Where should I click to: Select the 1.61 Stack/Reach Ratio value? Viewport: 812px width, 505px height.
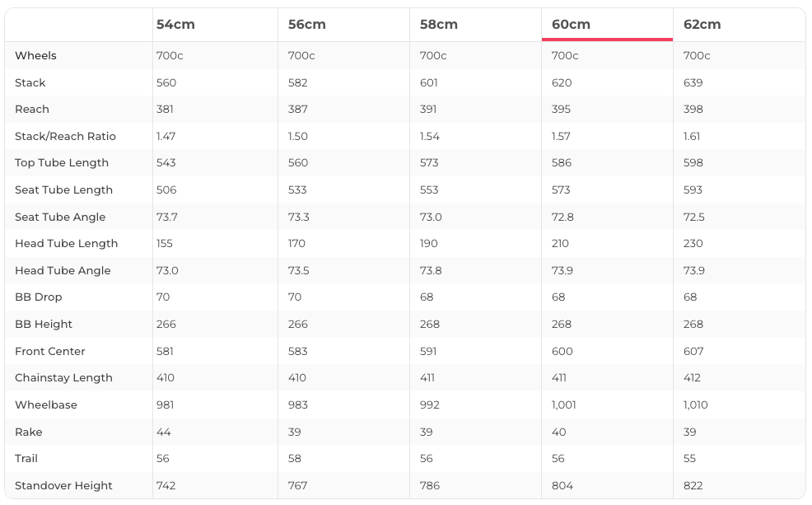(x=692, y=137)
